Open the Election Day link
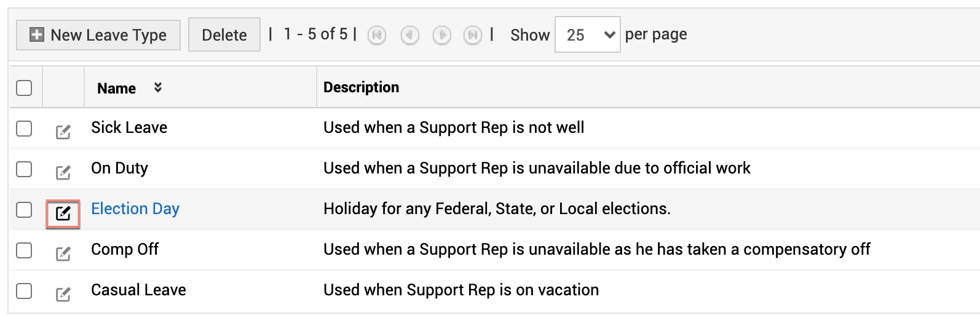 135,209
